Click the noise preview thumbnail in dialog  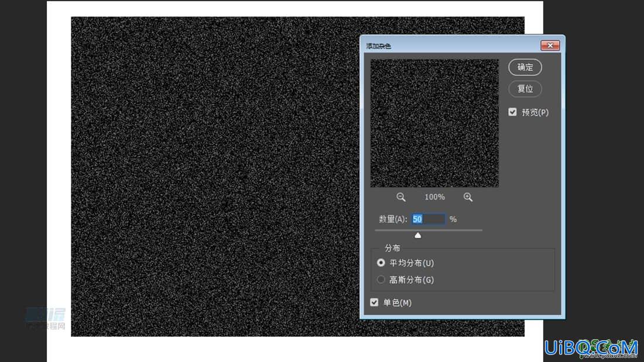tap(434, 123)
